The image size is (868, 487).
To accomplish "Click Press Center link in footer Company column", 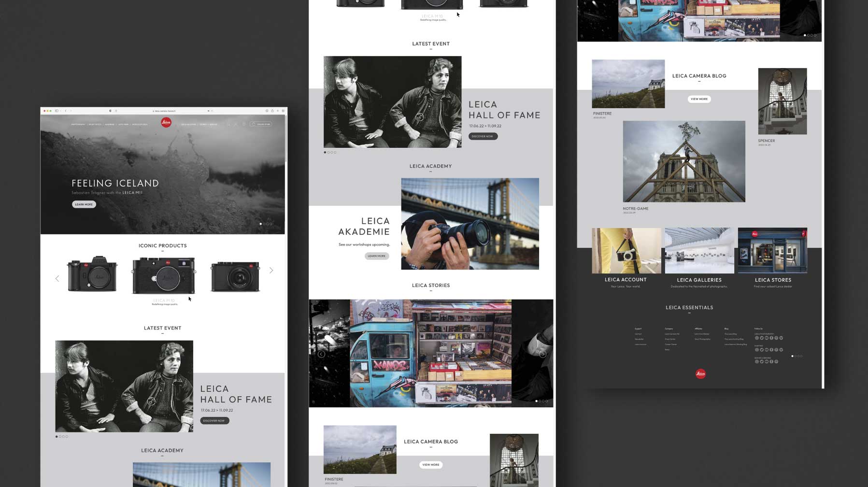I will [670, 339].
